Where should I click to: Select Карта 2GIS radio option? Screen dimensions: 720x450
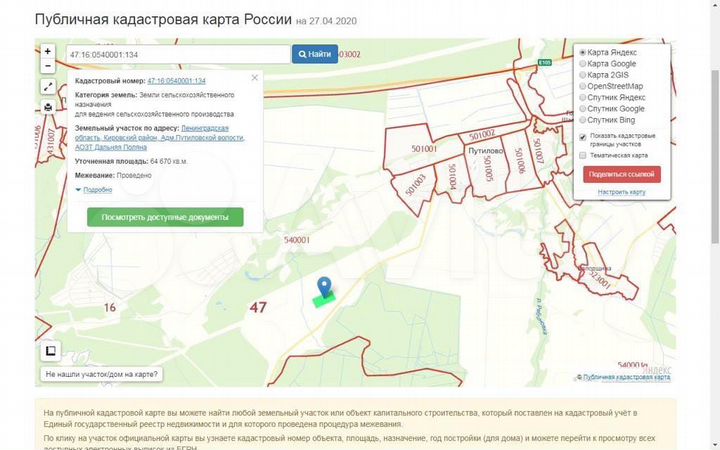coord(583,75)
